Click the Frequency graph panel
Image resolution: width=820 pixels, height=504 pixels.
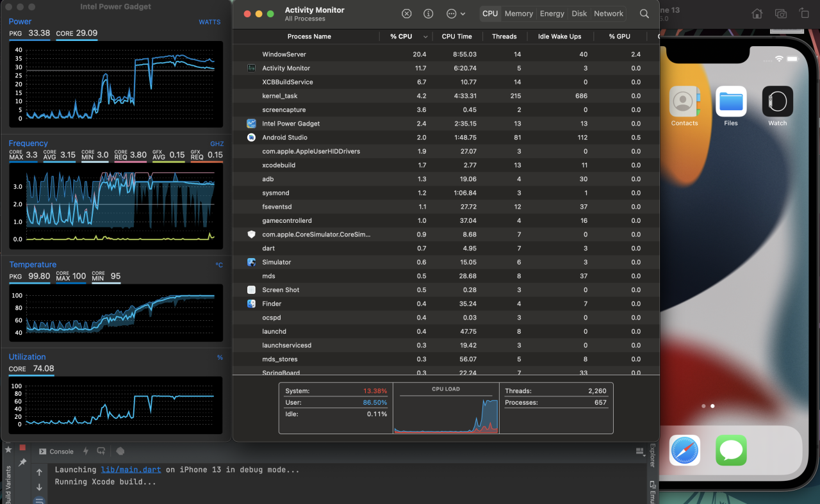point(116,207)
